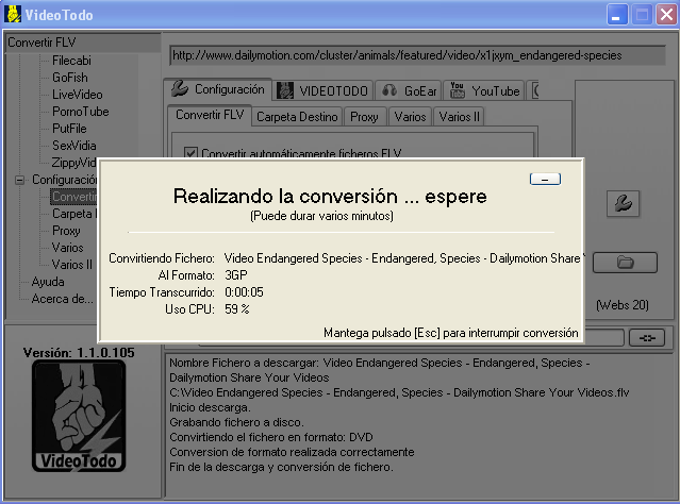Viewport: 680px width, 504px height.
Task: Minimize the VideoTodo window
Action: pos(617,15)
